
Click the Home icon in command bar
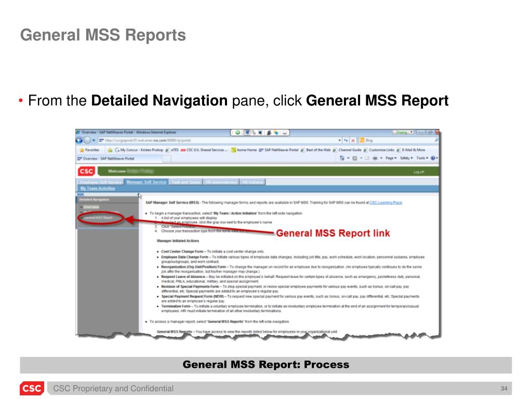tap(342, 158)
